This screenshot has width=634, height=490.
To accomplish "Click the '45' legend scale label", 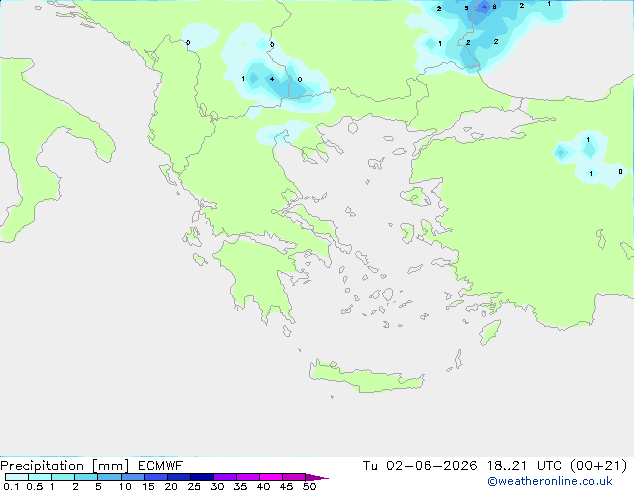I will click(286, 486).
